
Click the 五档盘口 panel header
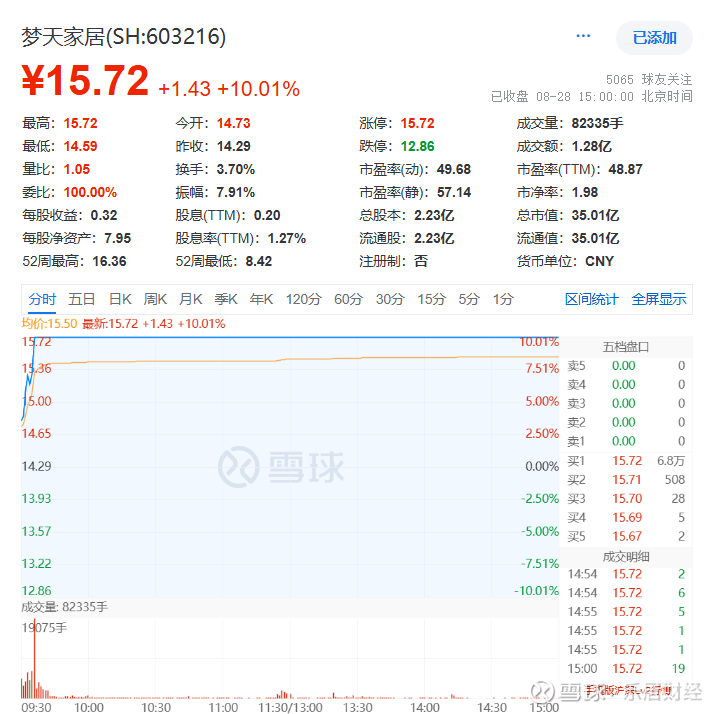(626, 347)
